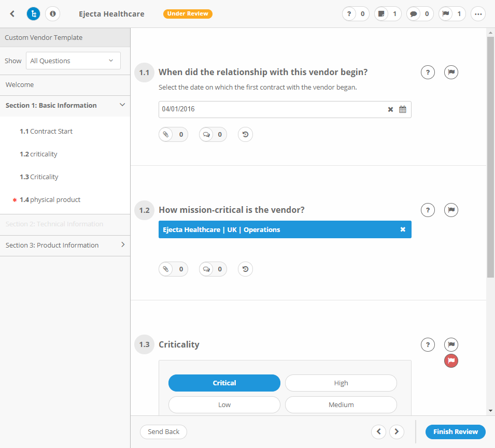
Task: Open comments for question 1.2
Action: tap(213, 269)
